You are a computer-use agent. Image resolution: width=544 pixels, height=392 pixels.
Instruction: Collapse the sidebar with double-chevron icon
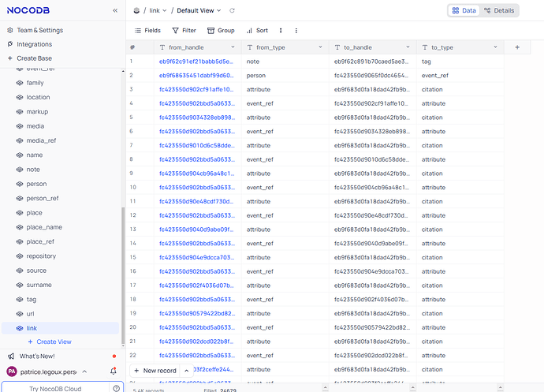pyautogui.click(x=115, y=10)
